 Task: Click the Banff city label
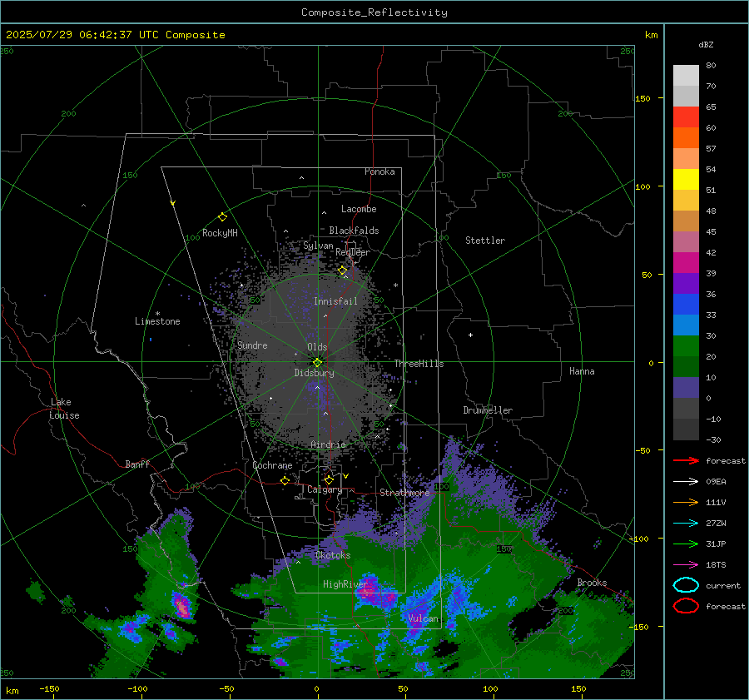click(137, 464)
